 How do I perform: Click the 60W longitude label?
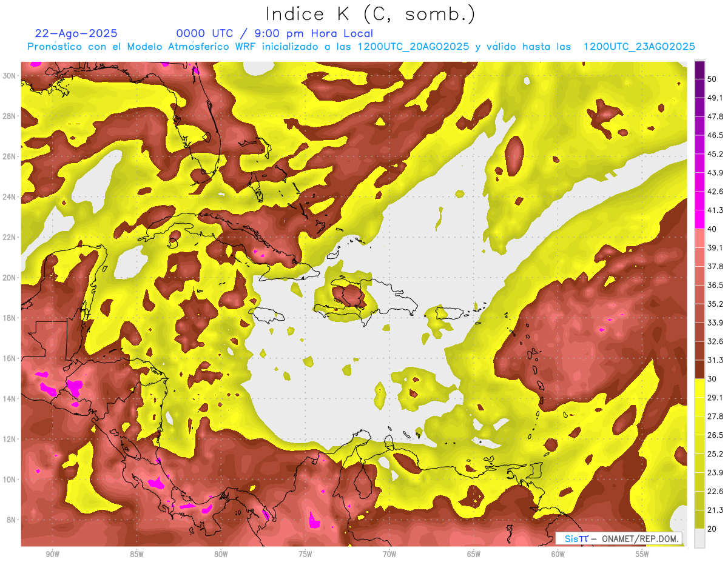point(558,554)
